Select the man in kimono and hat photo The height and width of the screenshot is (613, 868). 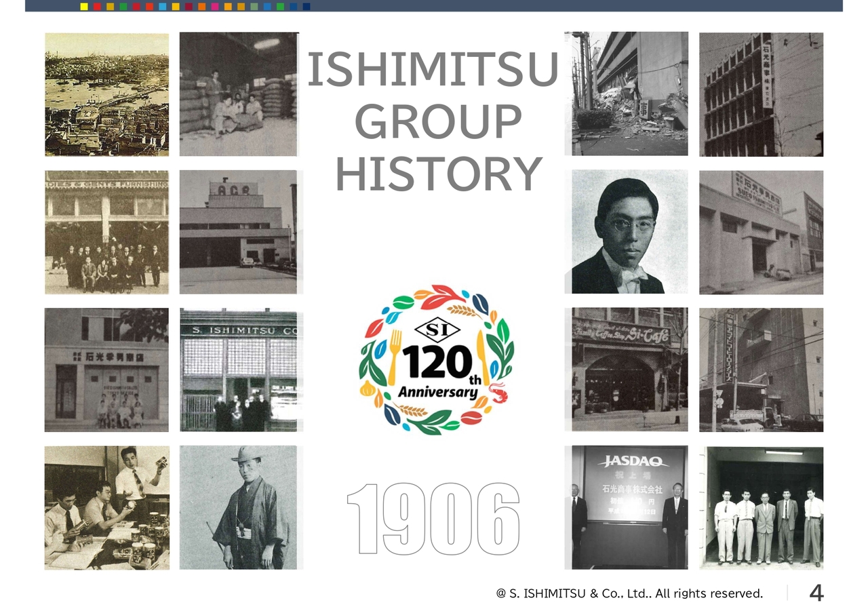point(238,507)
